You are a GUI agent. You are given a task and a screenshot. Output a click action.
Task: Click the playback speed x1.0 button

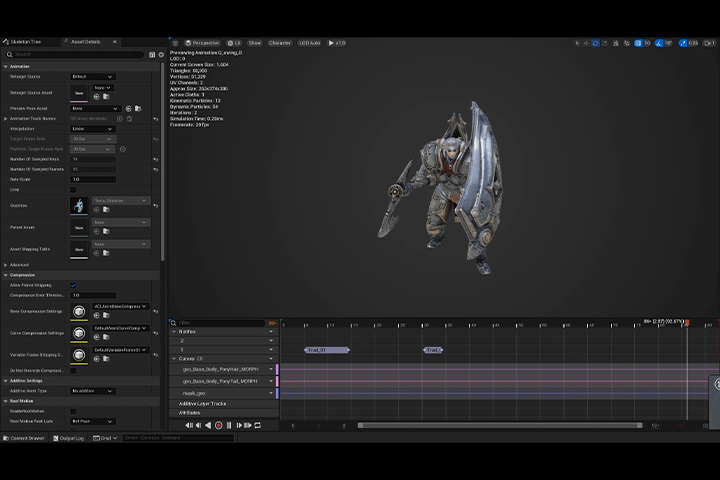[337, 43]
